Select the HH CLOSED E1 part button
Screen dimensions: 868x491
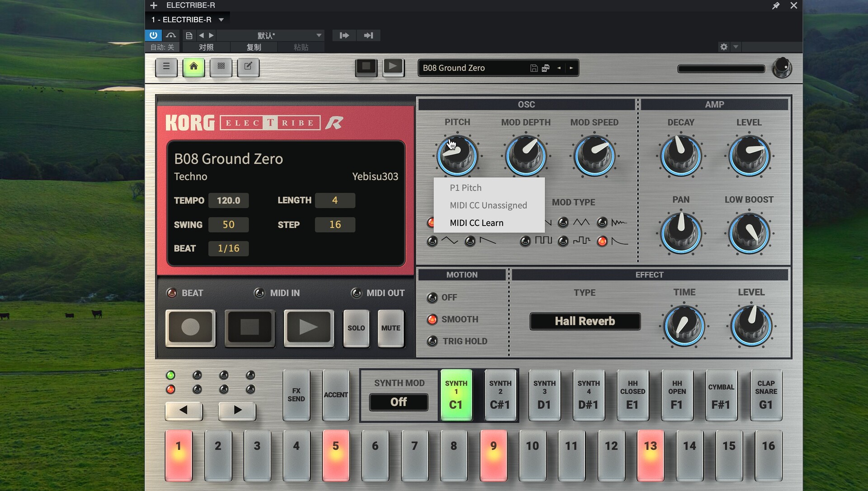tap(632, 395)
